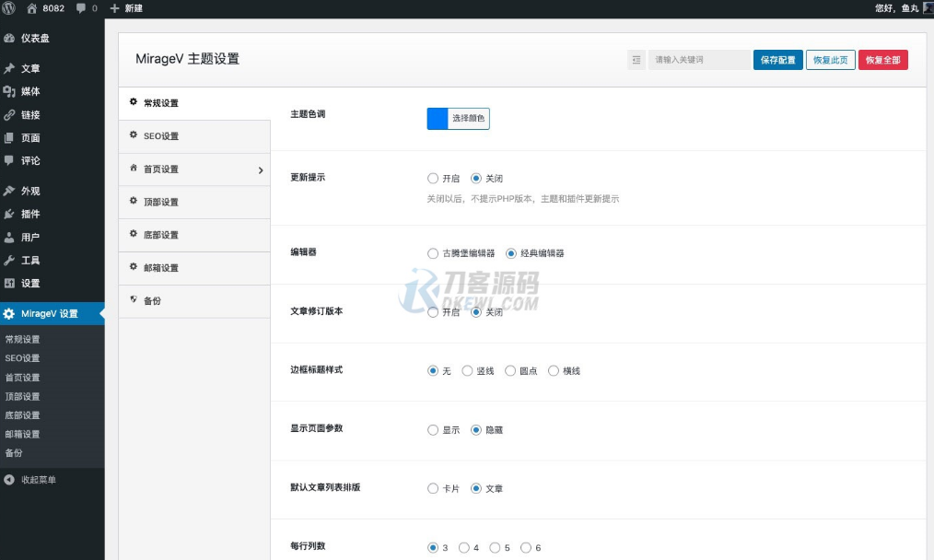Select 古腾堡编辑器 editor radio

click(x=433, y=253)
